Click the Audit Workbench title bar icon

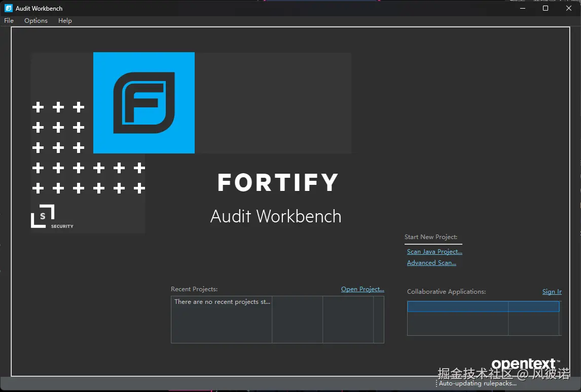coord(9,8)
